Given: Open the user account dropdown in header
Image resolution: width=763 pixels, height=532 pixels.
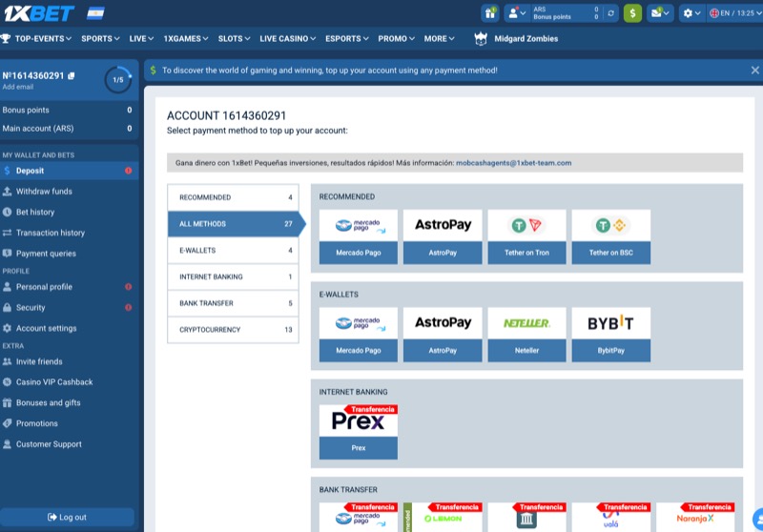Looking at the screenshot, I should 516,13.
